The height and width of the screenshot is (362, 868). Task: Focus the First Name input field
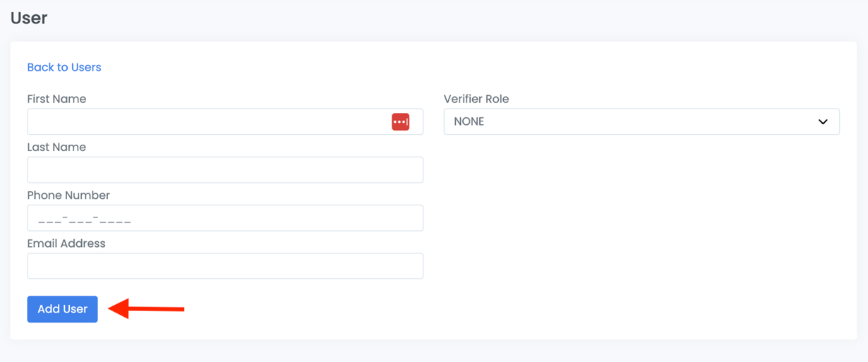click(205, 122)
